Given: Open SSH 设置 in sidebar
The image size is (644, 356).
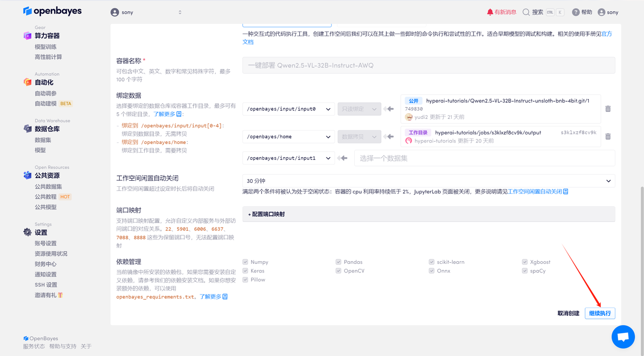Looking at the screenshot, I should (x=46, y=284).
